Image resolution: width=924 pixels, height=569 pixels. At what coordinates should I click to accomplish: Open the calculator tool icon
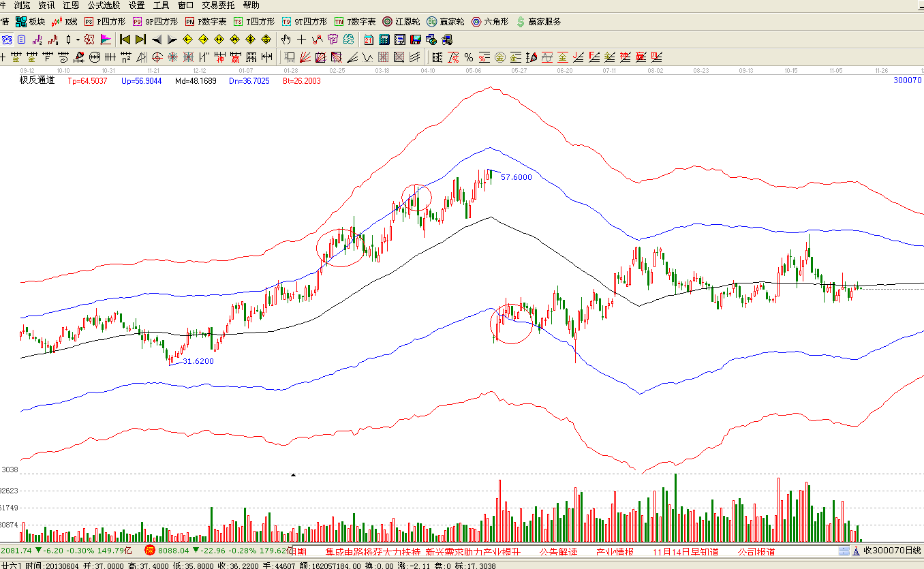click(384, 40)
